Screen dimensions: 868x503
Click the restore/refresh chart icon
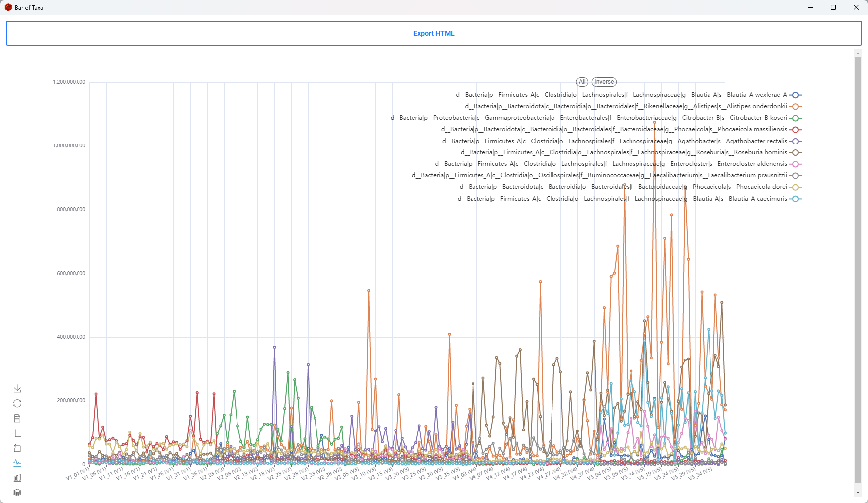point(17,403)
